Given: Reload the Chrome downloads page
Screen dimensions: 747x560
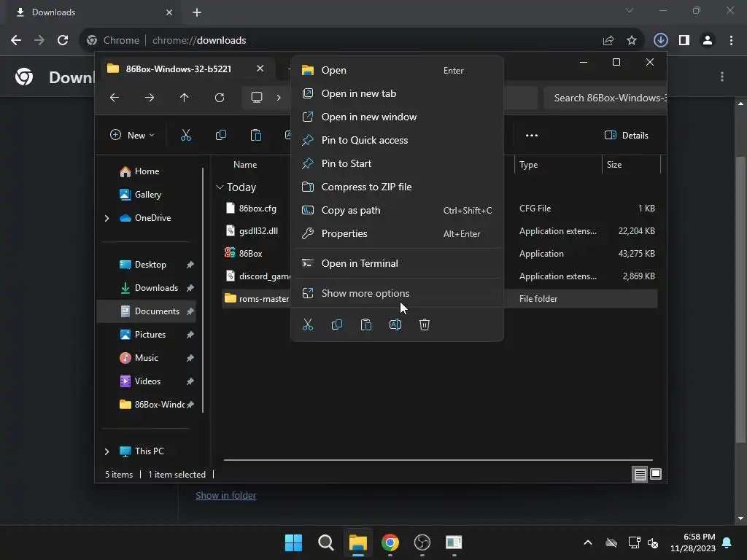Looking at the screenshot, I should [63, 41].
